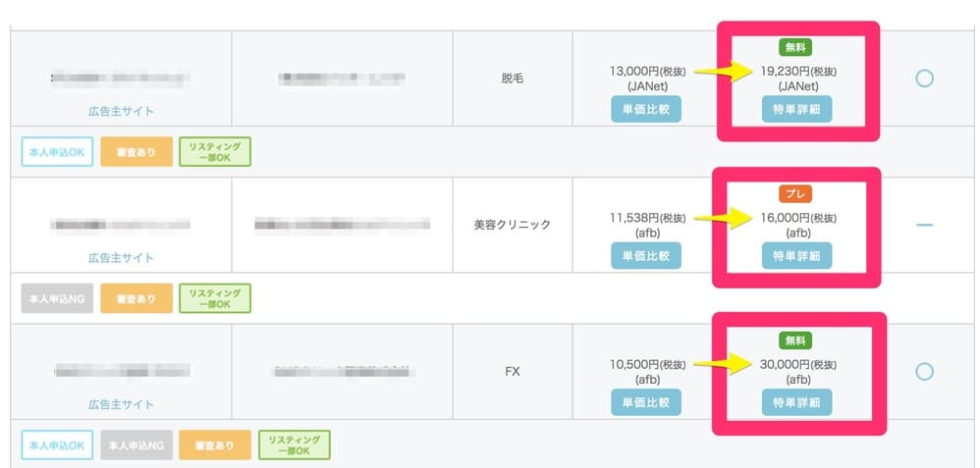Click 審査あり tag under FX row
The image size is (980, 468).
point(215,444)
